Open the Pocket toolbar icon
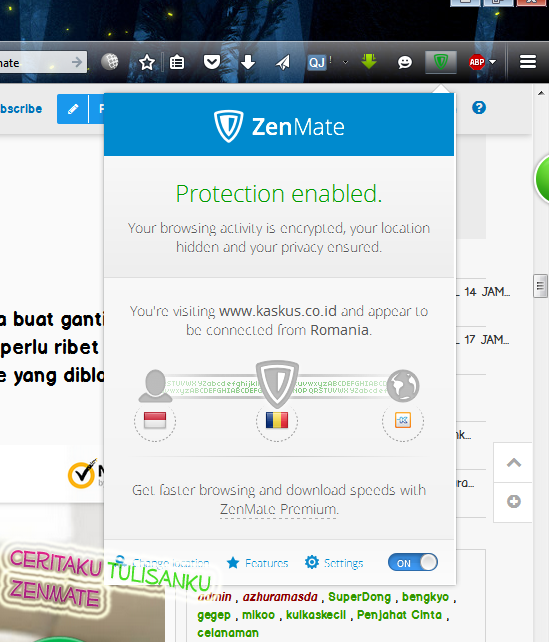 212,62
